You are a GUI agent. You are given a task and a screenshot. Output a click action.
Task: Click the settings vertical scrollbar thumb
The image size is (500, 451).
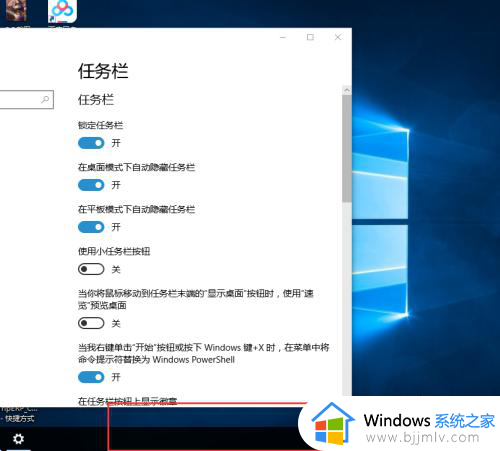(x=347, y=148)
